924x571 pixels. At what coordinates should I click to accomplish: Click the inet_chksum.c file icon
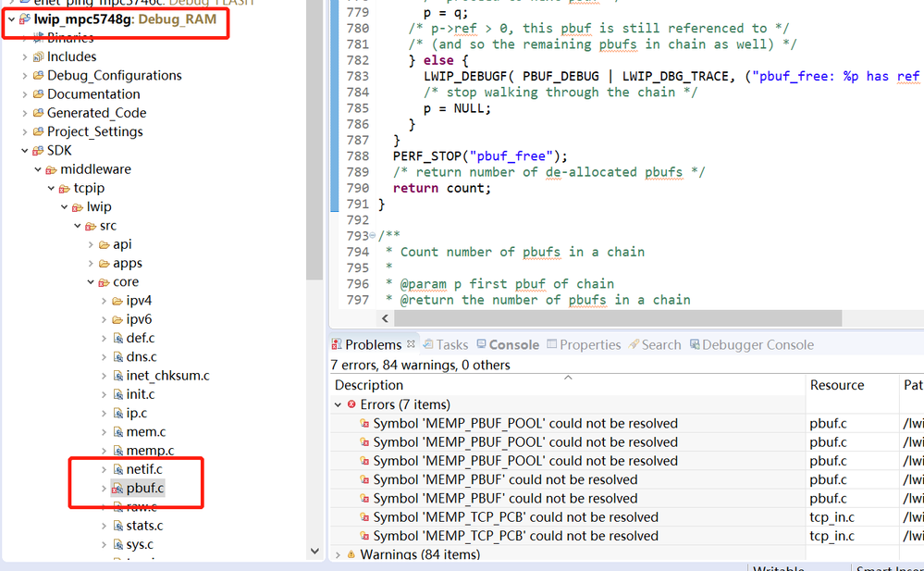point(117,376)
